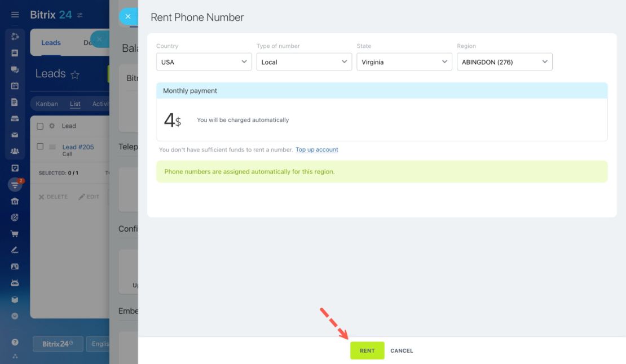The height and width of the screenshot is (364, 626).
Task: Open the calendar icon in the sidebar
Action: pyautogui.click(x=15, y=86)
